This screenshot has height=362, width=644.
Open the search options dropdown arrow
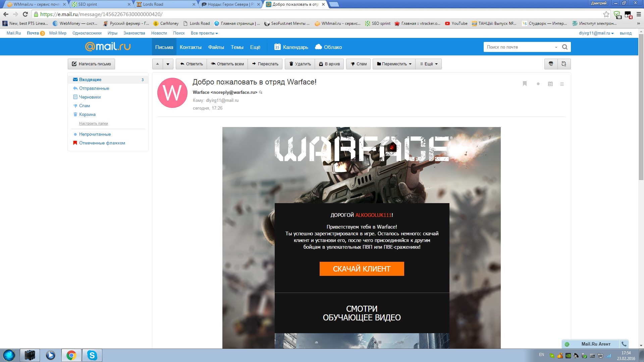click(x=556, y=47)
